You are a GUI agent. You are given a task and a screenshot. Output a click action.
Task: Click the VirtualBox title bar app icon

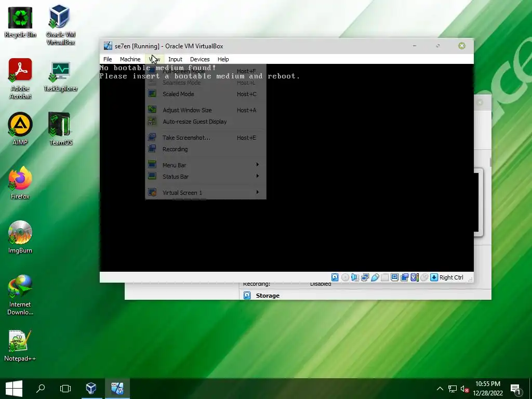coord(108,46)
